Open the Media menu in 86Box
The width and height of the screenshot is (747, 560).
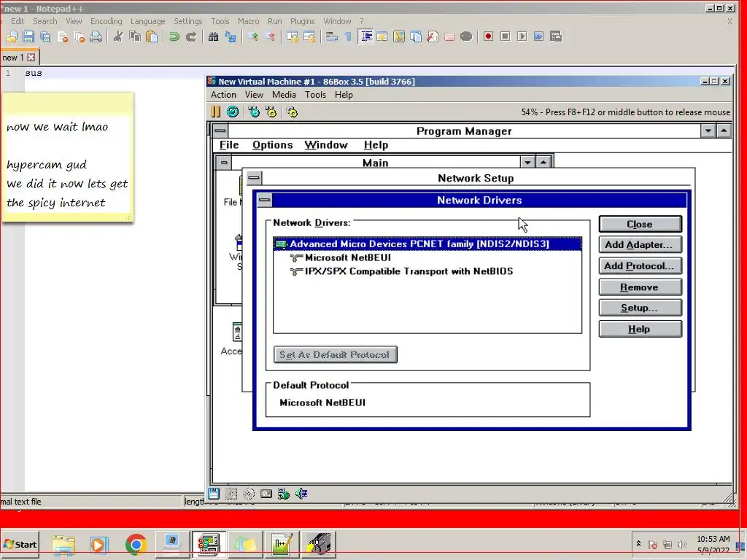pyautogui.click(x=284, y=95)
